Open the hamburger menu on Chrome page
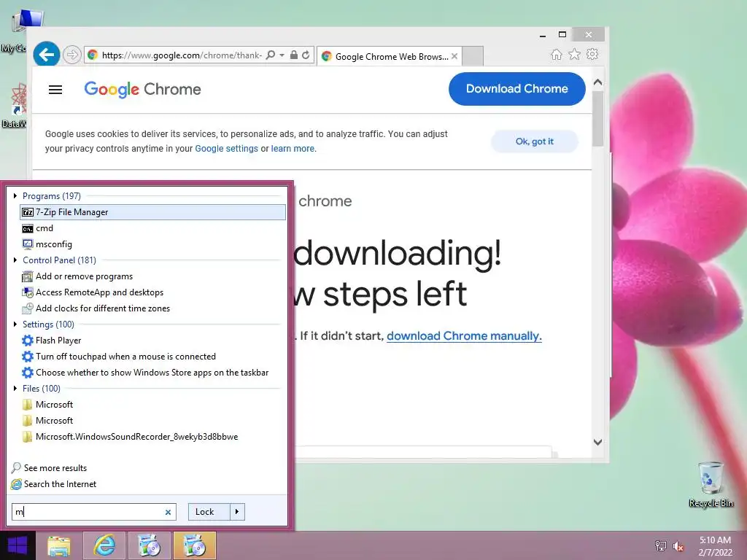This screenshot has height=560, width=747. click(x=55, y=90)
